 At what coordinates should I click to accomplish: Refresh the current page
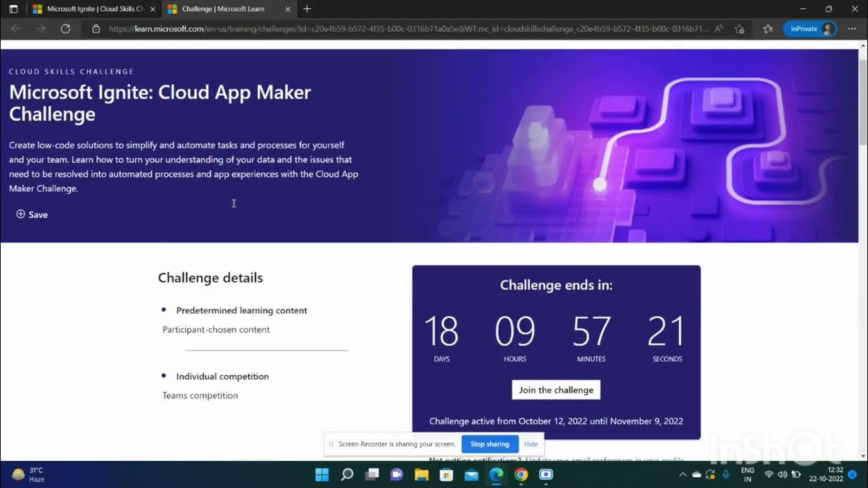coord(65,28)
